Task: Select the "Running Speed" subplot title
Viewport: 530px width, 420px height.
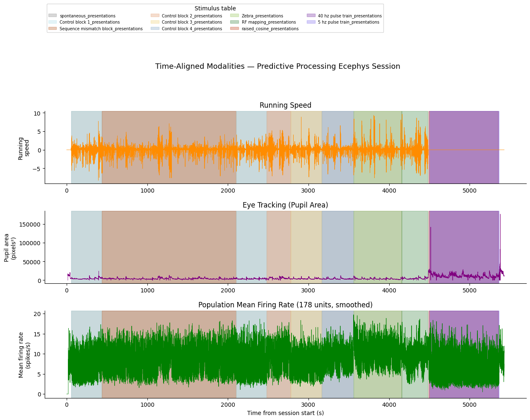Action: coord(285,105)
